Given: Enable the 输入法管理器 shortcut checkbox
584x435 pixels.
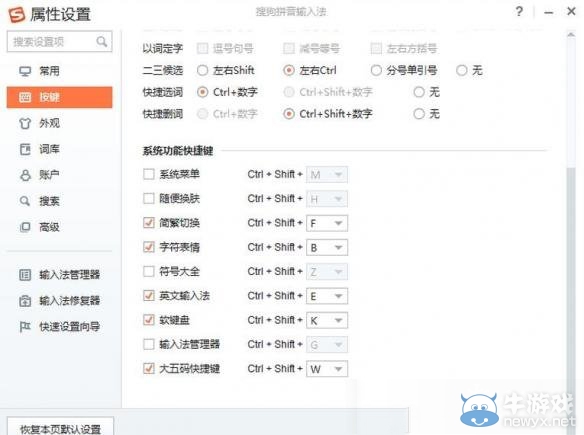Looking at the screenshot, I should click(149, 344).
